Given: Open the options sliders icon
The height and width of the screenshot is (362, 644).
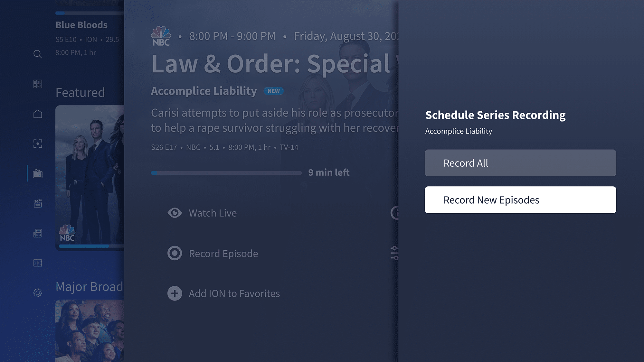Looking at the screenshot, I should click(394, 253).
